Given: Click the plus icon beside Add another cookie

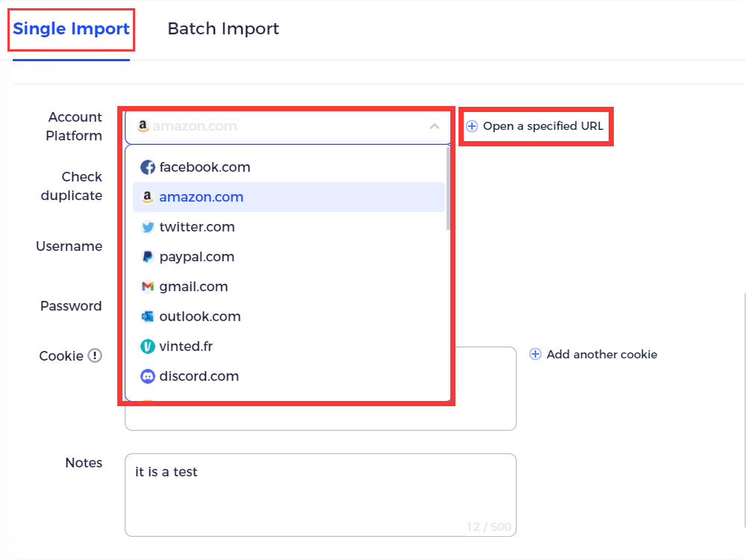Looking at the screenshot, I should click(535, 354).
